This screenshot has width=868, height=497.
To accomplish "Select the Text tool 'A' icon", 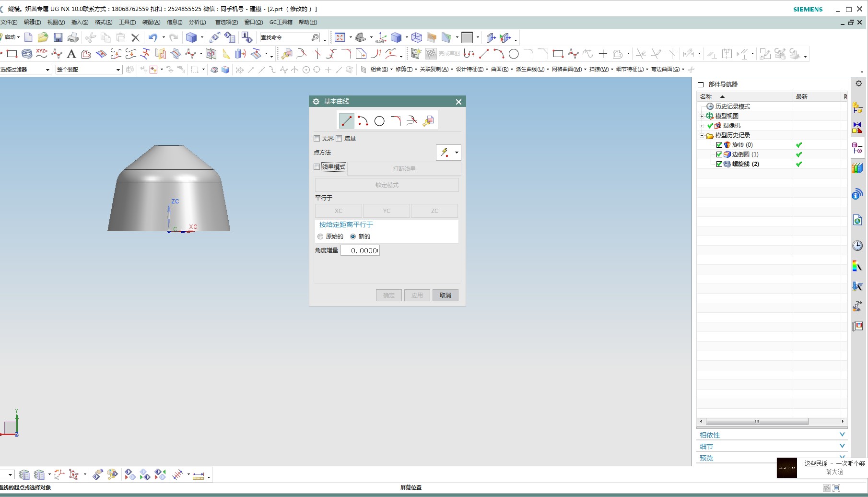I will tap(71, 54).
